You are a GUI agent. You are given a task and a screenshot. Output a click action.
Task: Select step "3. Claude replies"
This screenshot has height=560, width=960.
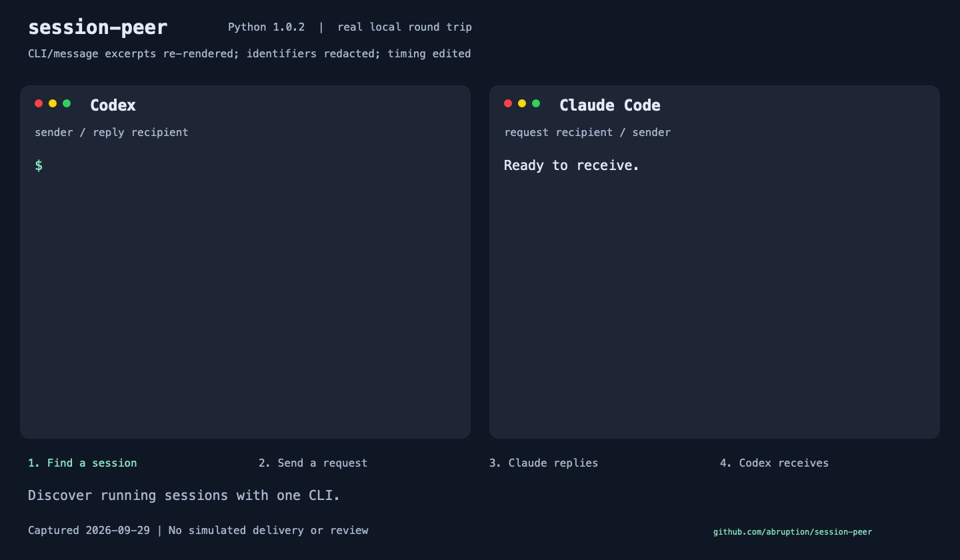(543, 463)
